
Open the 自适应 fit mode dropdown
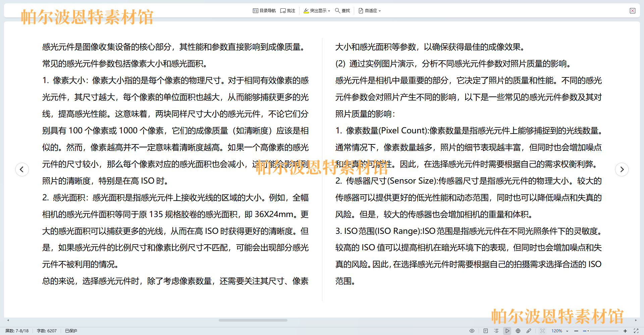pos(370,11)
